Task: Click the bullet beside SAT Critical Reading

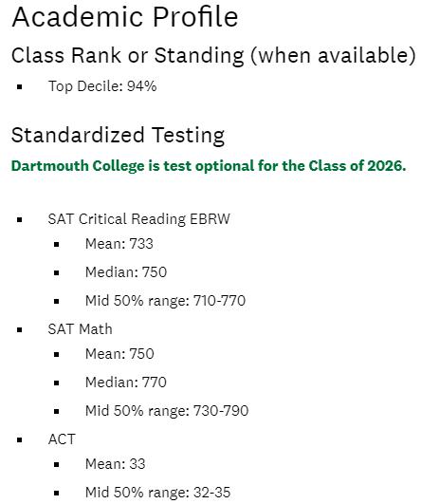Action: [20, 220]
